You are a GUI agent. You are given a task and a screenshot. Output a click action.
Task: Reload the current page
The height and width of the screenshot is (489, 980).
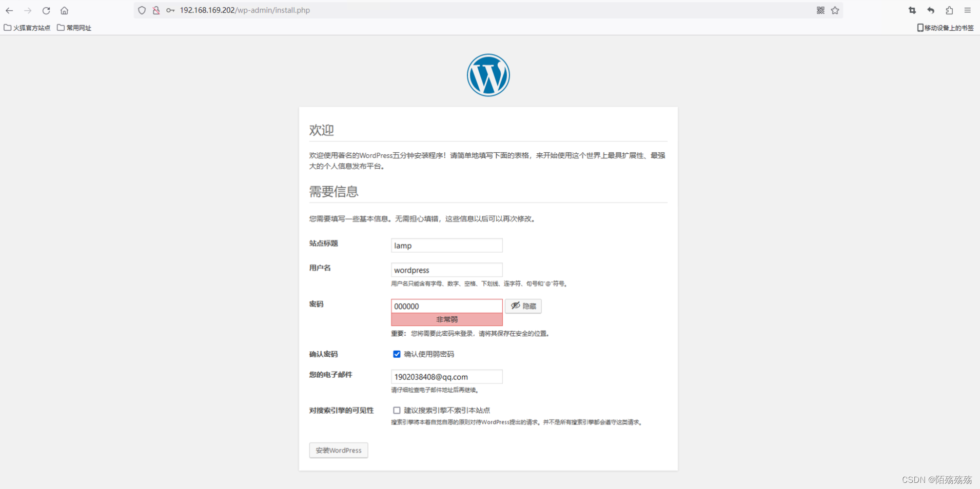point(46,10)
